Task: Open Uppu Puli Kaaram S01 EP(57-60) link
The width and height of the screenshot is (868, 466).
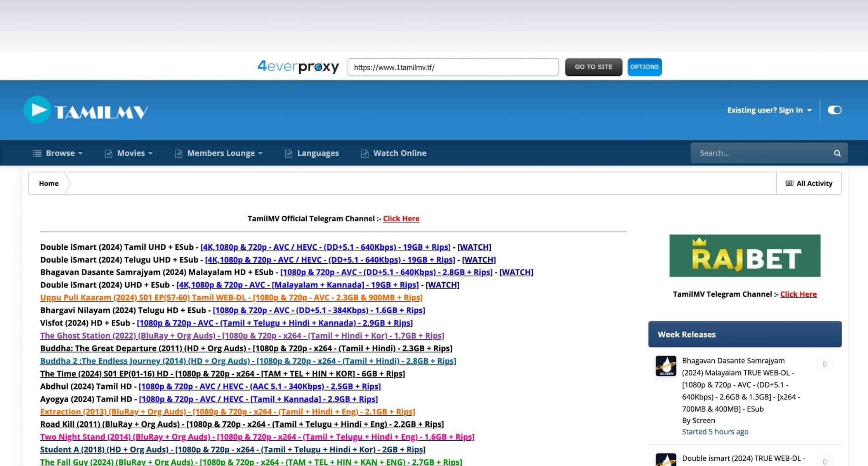Action: [231, 297]
